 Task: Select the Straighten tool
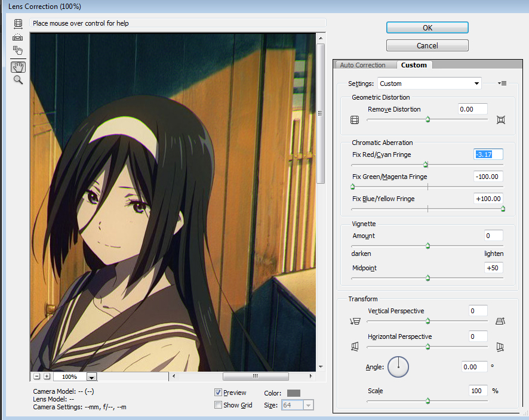click(x=18, y=38)
